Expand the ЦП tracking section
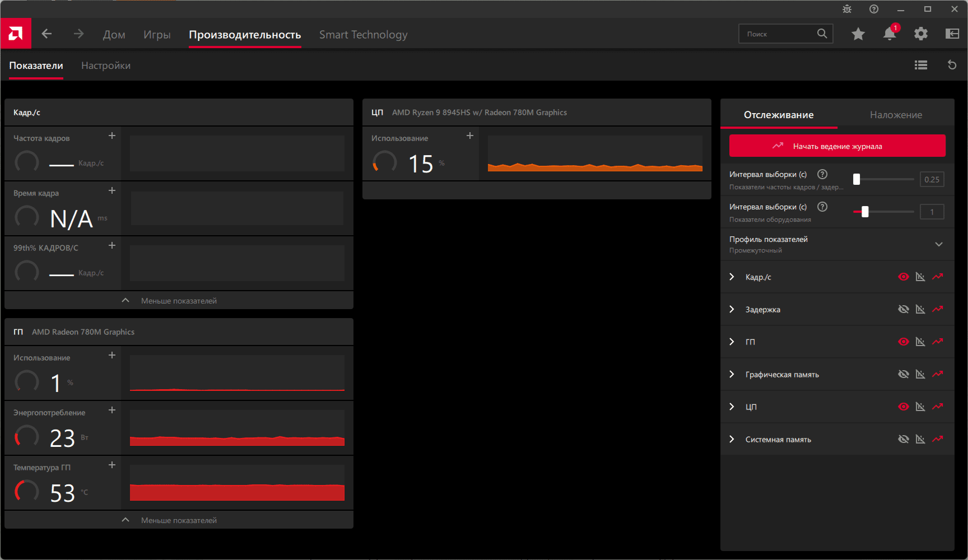 click(x=732, y=407)
